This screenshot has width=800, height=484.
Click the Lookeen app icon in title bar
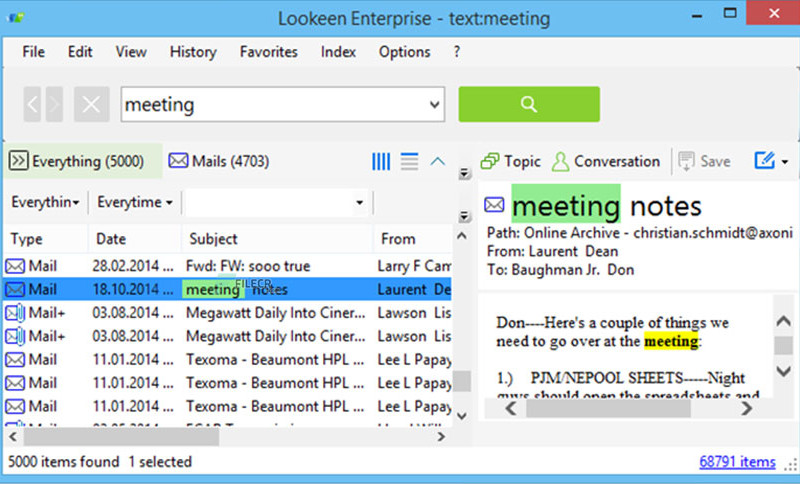16,17
